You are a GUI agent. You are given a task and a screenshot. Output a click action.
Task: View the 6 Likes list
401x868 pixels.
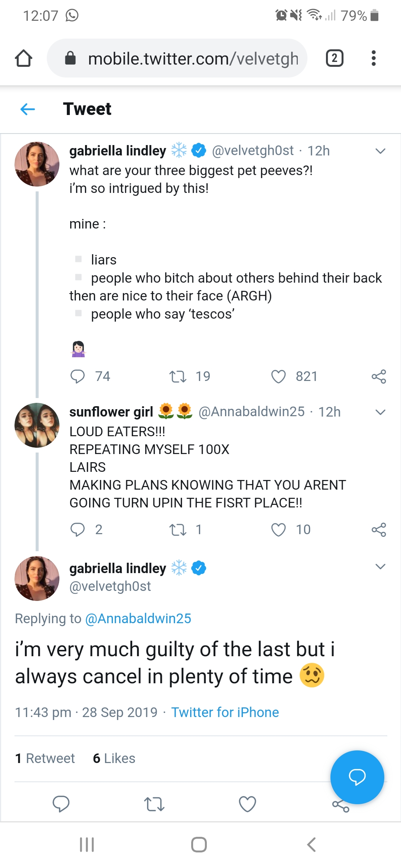click(x=114, y=758)
